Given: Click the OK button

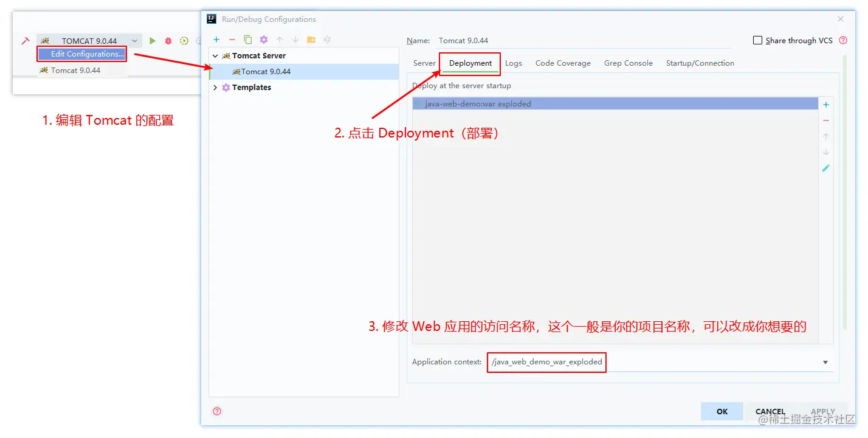Looking at the screenshot, I should (722, 411).
